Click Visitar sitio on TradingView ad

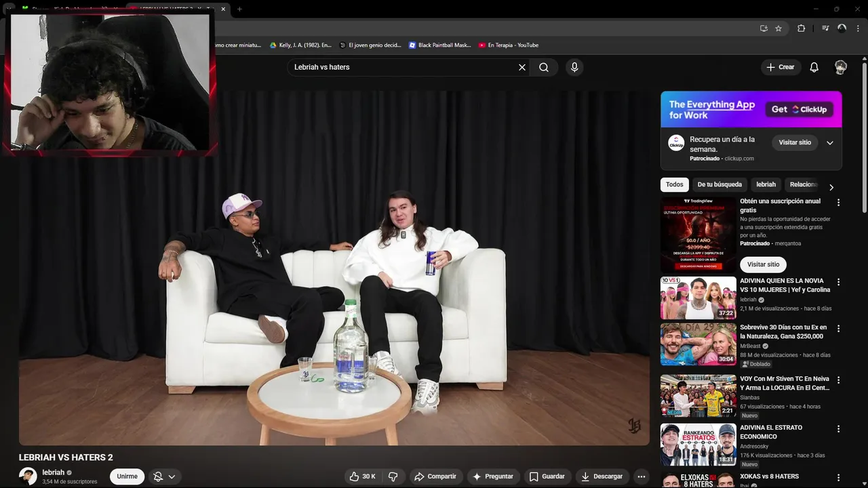pos(763,264)
